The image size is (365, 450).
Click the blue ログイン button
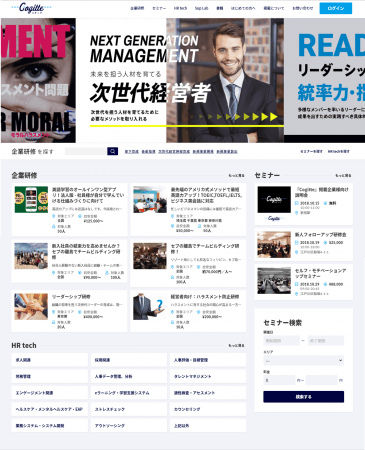pyautogui.click(x=335, y=8)
